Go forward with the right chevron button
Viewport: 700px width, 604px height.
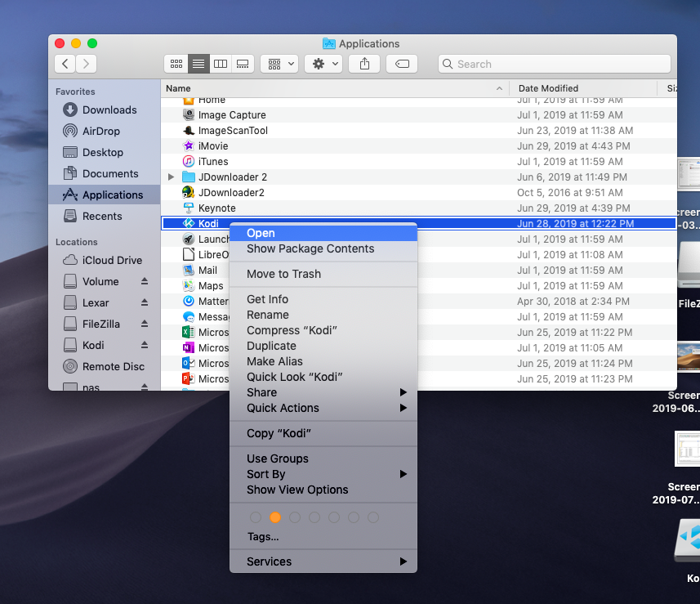[x=86, y=64]
